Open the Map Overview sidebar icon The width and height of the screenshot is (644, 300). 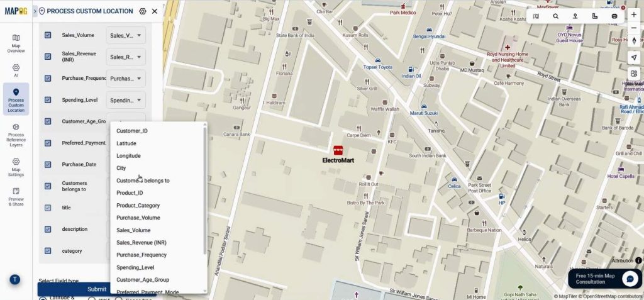[16, 43]
